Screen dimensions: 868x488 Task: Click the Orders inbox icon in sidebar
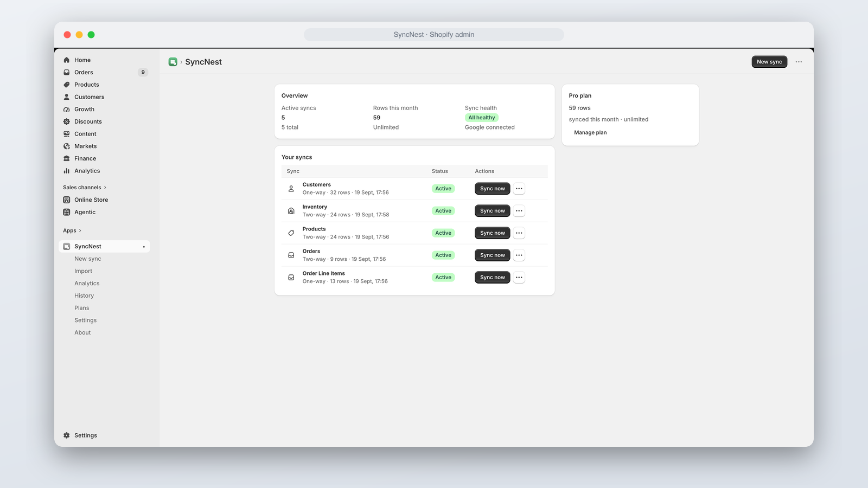[67, 72]
